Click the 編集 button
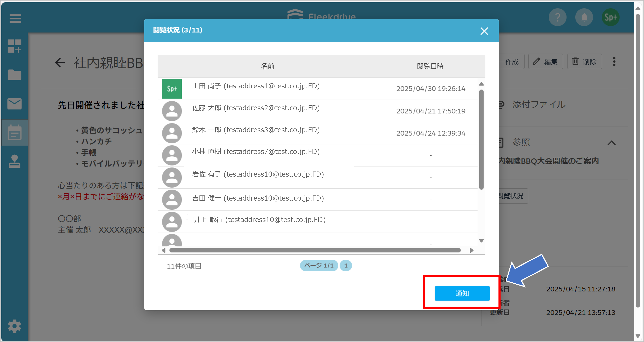644x342 pixels. click(546, 62)
